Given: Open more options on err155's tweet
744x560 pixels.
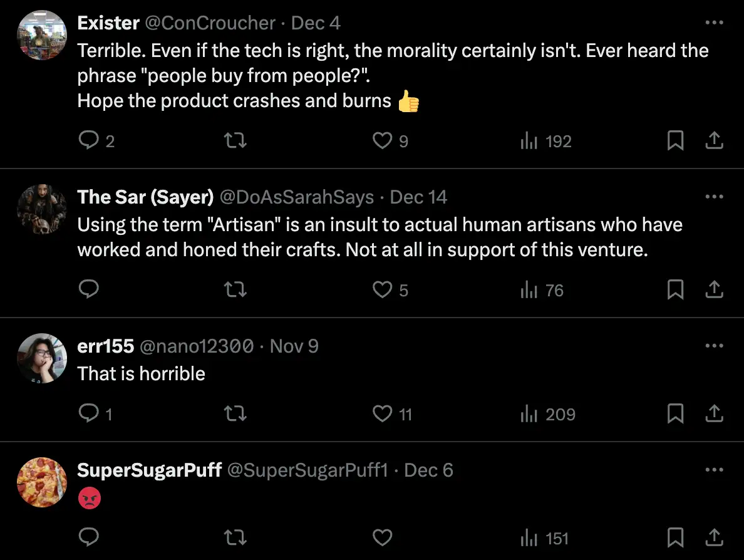Looking at the screenshot, I should click(x=714, y=346).
